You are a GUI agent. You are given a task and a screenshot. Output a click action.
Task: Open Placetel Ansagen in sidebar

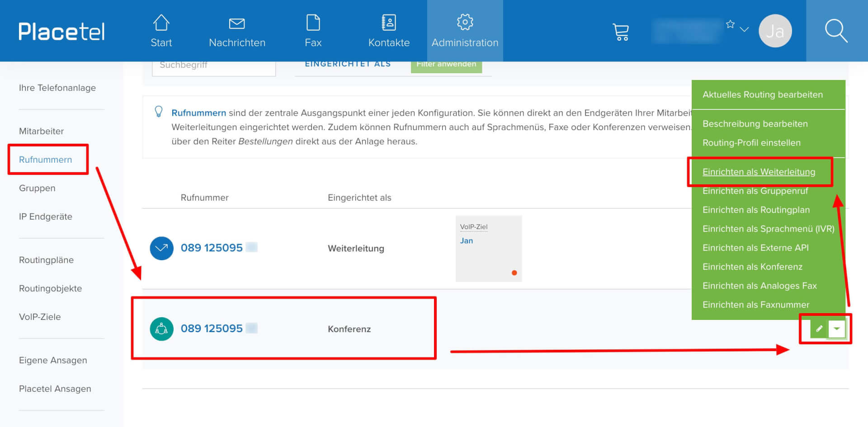(x=55, y=389)
